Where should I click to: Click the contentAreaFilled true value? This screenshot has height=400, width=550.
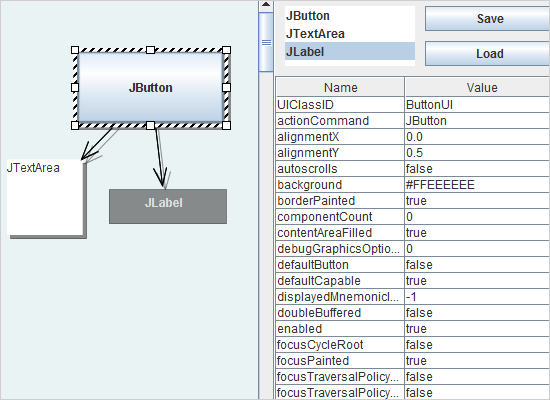[477, 233]
